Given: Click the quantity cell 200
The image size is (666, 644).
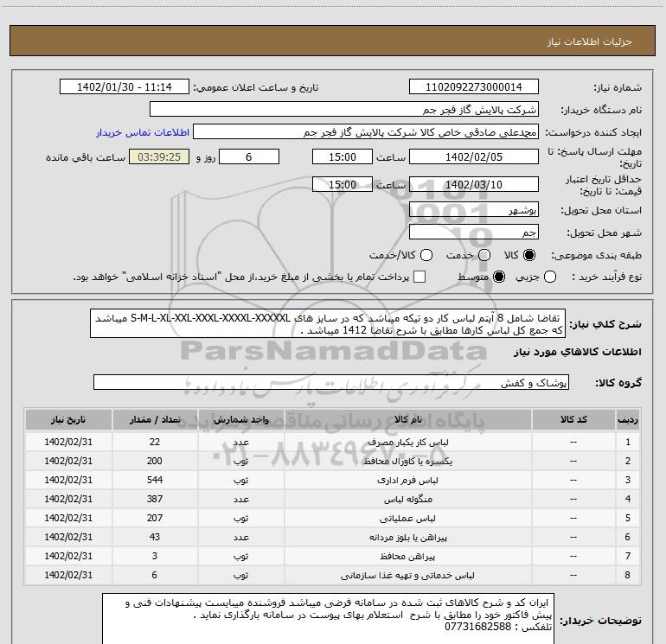Looking at the screenshot, I should (155, 461).
